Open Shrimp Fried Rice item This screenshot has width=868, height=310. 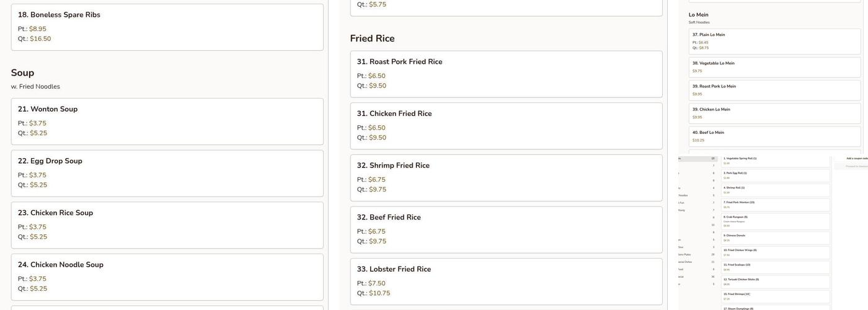tap(506, 177)
